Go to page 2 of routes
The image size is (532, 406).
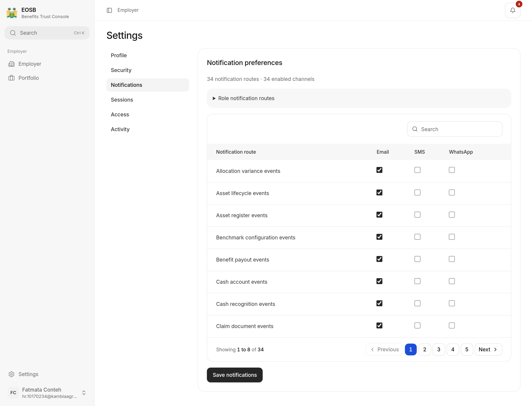[424, 349]
